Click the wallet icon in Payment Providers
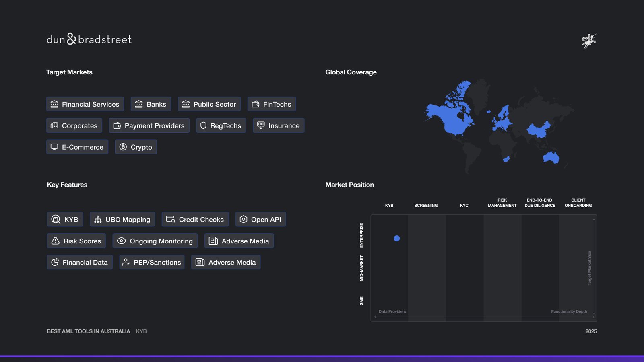Screen dimensions: 644x362 117,125
